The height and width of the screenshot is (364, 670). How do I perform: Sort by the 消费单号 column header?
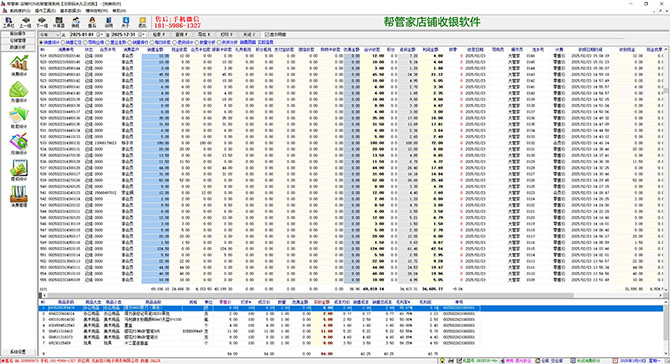(66, 50)
